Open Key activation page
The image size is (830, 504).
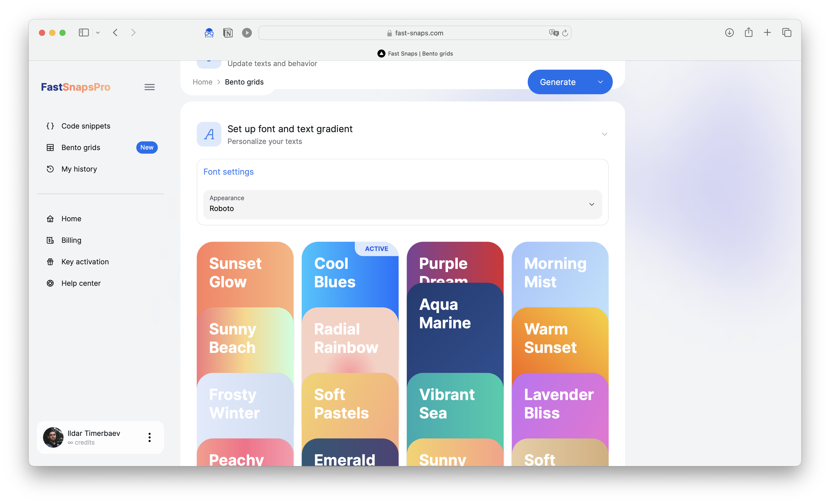(x=85, y=262)
